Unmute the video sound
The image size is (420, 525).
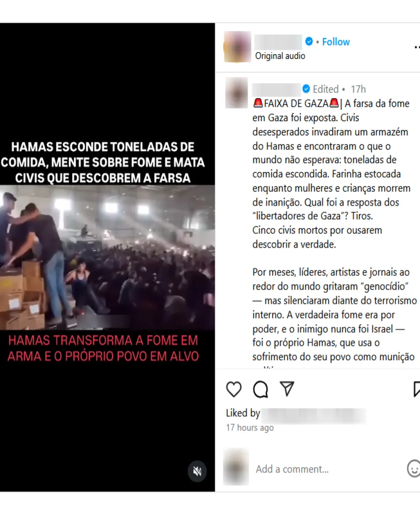(197, 471)
